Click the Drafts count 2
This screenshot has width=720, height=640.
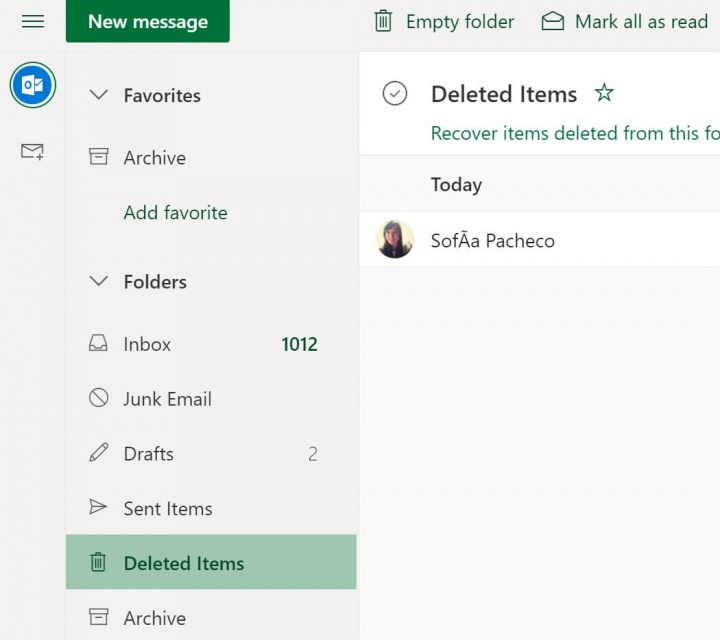click(313, 454)
